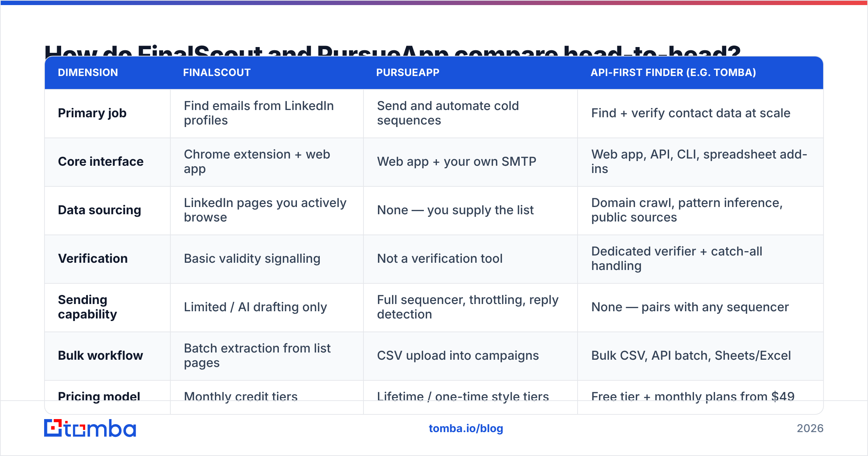Click 'Domain crawl, pattern inference, public sources'
868x456 pixels.
click(687, 210)
